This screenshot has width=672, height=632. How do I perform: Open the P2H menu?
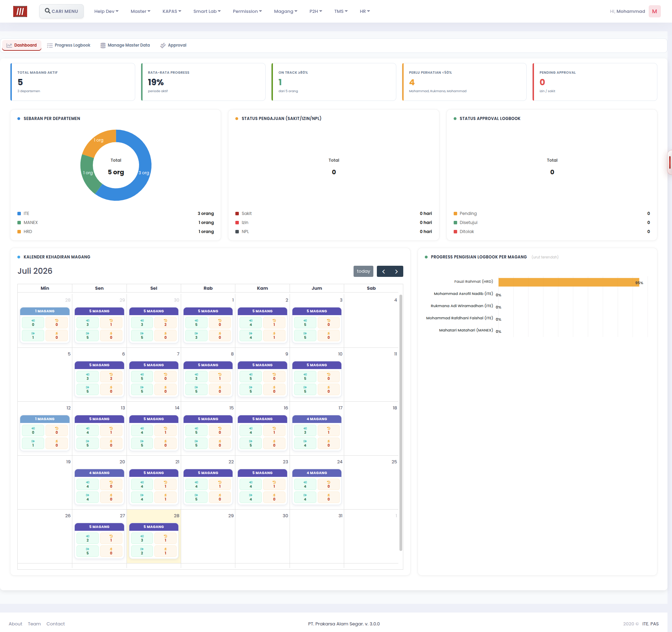click(x=316, y=11)
